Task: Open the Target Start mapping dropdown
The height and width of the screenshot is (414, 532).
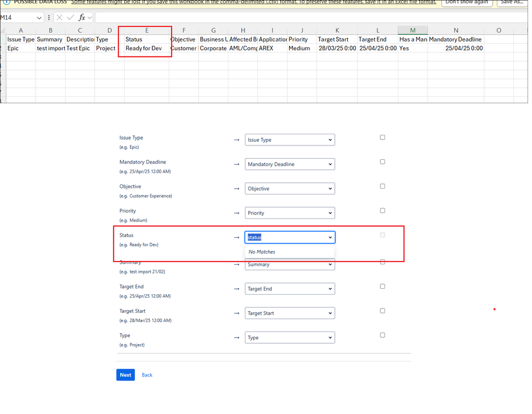Action: click(290, 313)
